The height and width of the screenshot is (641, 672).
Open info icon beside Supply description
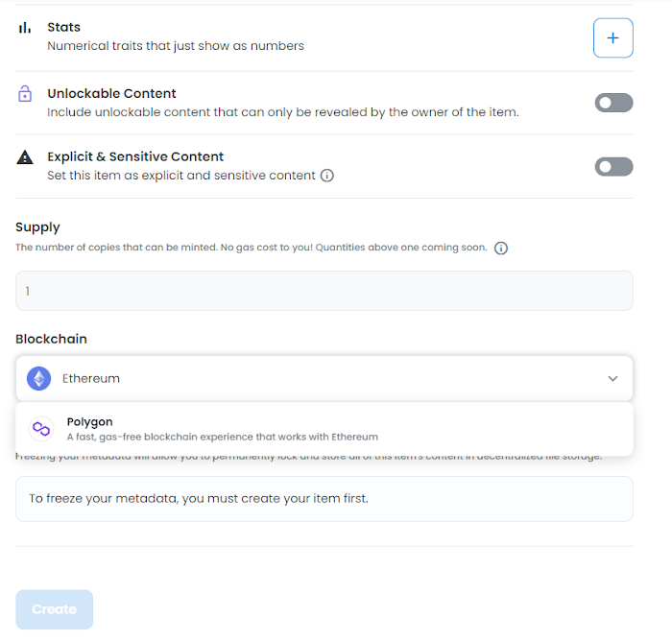500,248
